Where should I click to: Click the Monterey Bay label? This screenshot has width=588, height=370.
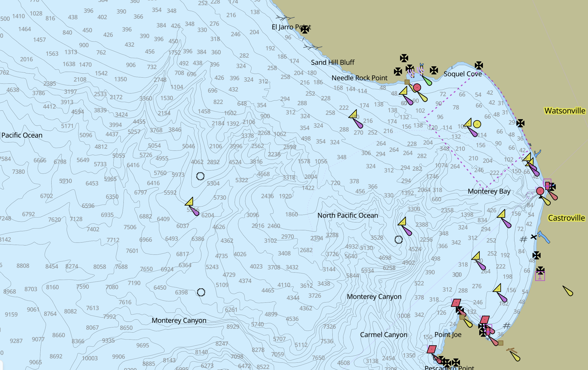489,191
